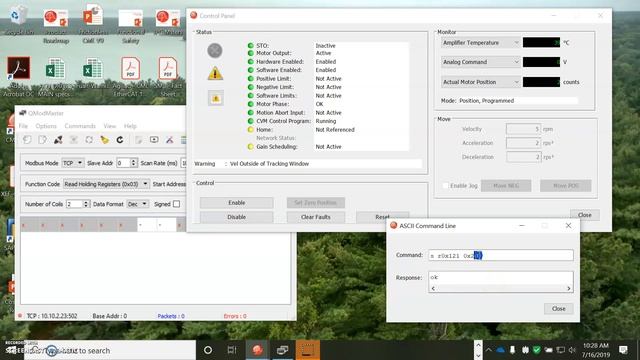The width and height of the screenshot is (640, 360).
Task: Click the Reset button in Control Panel
Action: pos(382,217)
